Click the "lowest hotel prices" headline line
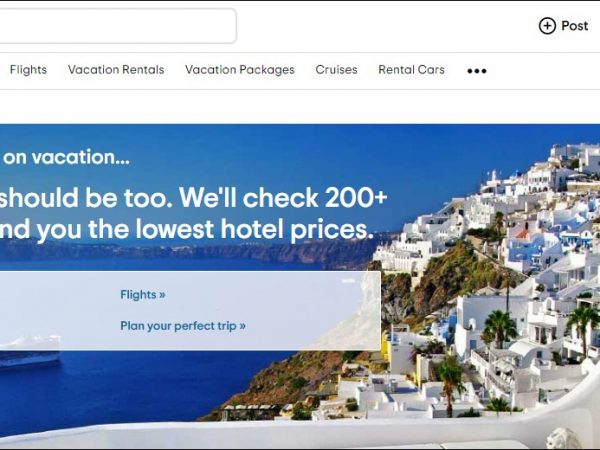Viewport: 600px width, 450px height. coord(254,229)
